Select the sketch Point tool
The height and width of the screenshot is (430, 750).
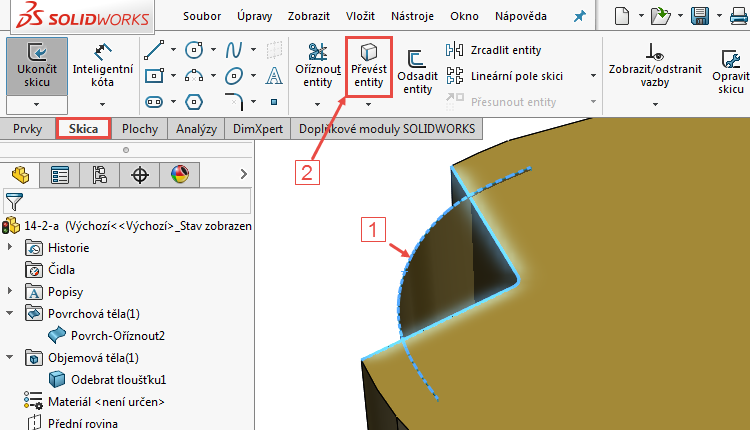pyautogui.click(x=274, y=102)
